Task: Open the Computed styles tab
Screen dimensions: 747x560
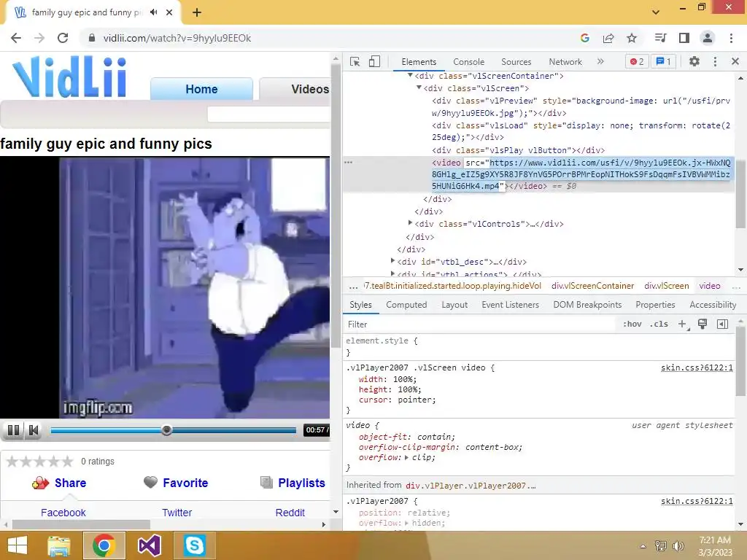Action: pyautogui.click(x=406, y=305)
